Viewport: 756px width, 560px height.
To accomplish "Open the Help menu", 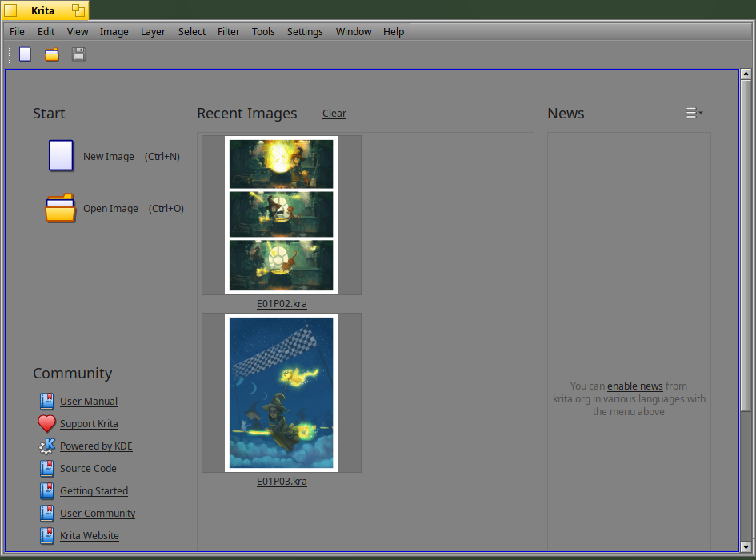I will click(394, 31).
